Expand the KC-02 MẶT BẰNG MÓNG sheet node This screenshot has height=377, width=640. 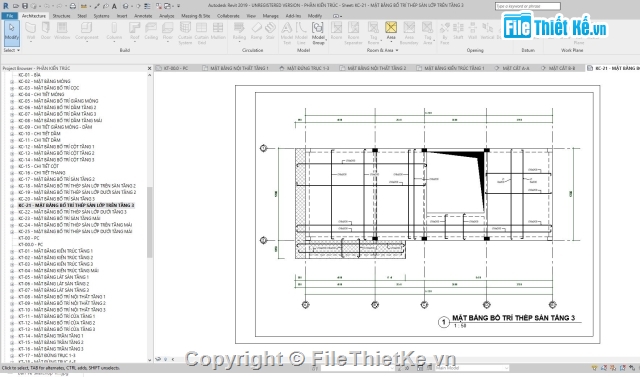[12, 82]
